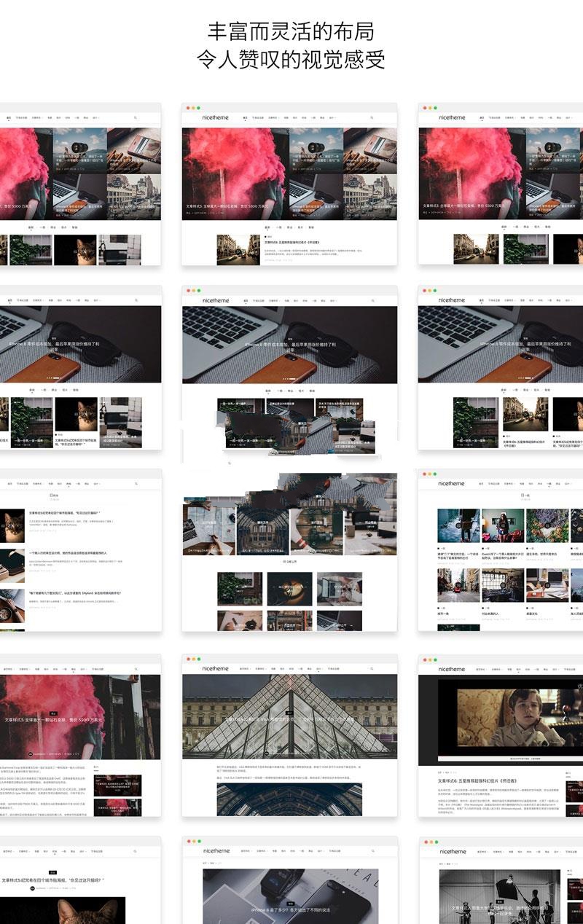
Task: Click the nicetheme logo in the top-center window
Action: tap(216, 117)
